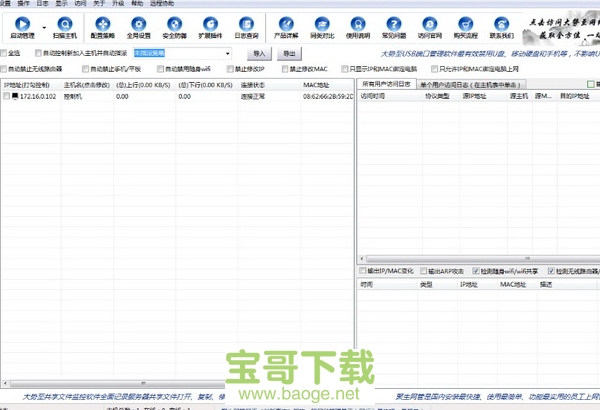
Task: Toggle 输出IP/MAC变化 checkbox
Action: (362, 271)
